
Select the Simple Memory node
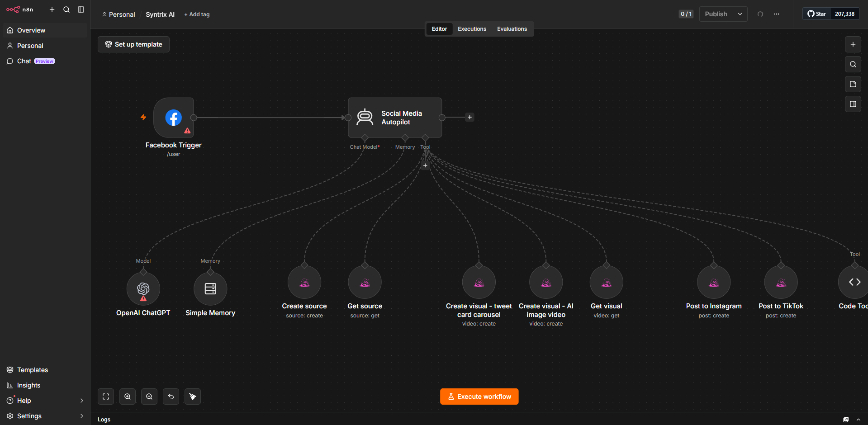210,288
